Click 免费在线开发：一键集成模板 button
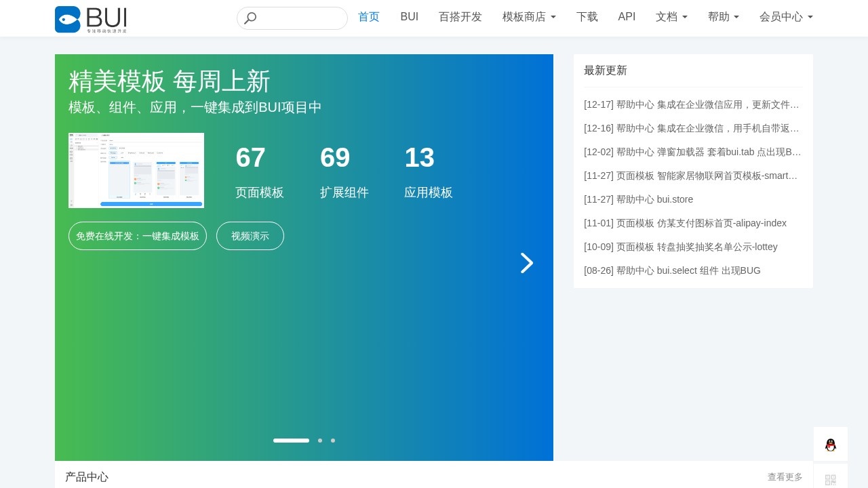 tap(138, 236)
